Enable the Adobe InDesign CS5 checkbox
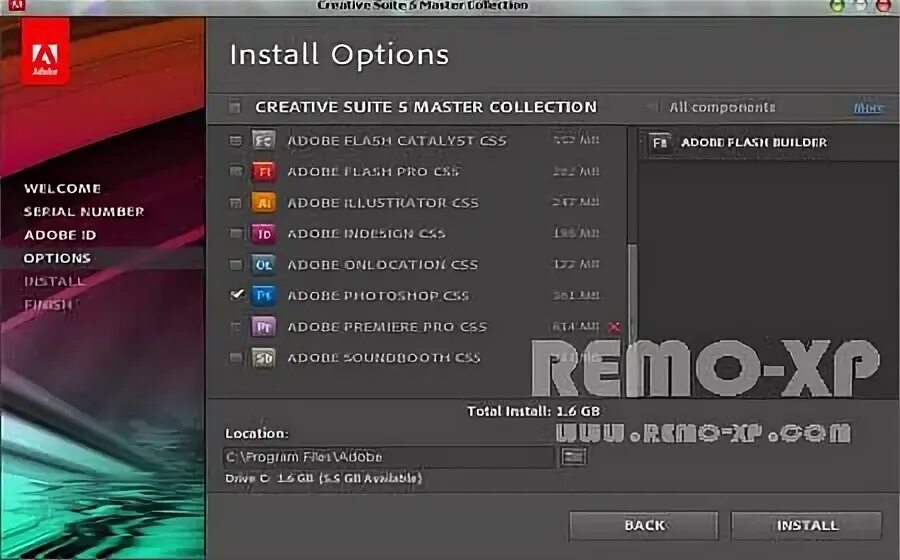The image size is (900, 560). pos(235,233)
